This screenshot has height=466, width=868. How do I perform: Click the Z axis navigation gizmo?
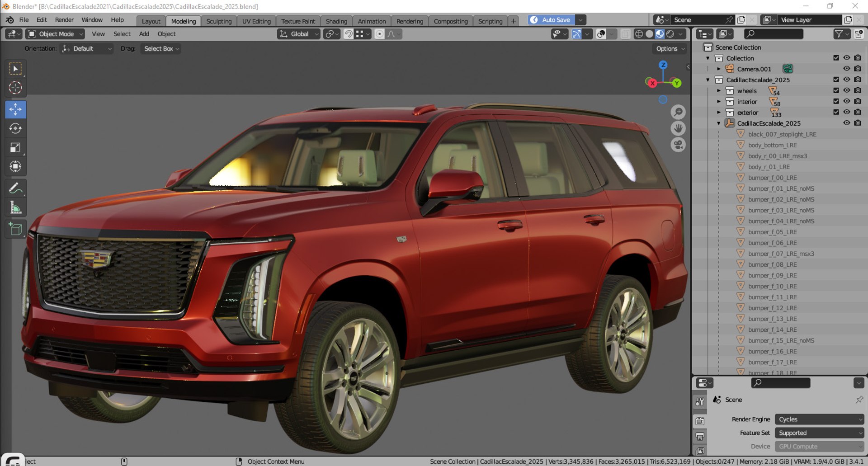pyautogui.click(x=663, y=65)
